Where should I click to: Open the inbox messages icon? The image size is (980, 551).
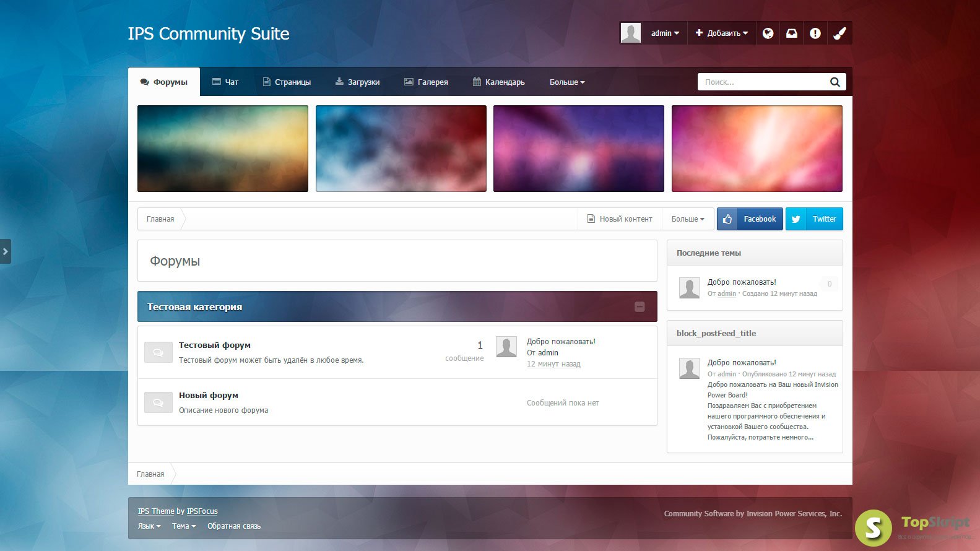tap(792, 33)
